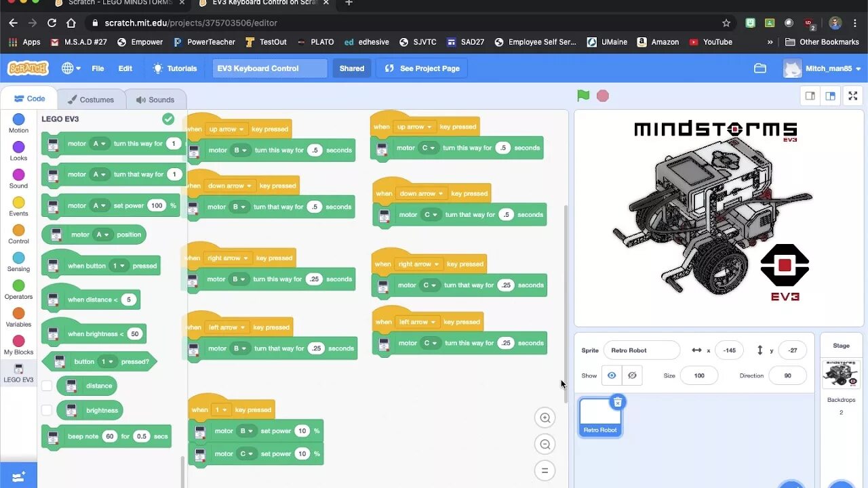Screen dimensions: 868x488
Task: Check the brightness reporter checkbox
Action: pyautogui.click(x=47, y=410)
